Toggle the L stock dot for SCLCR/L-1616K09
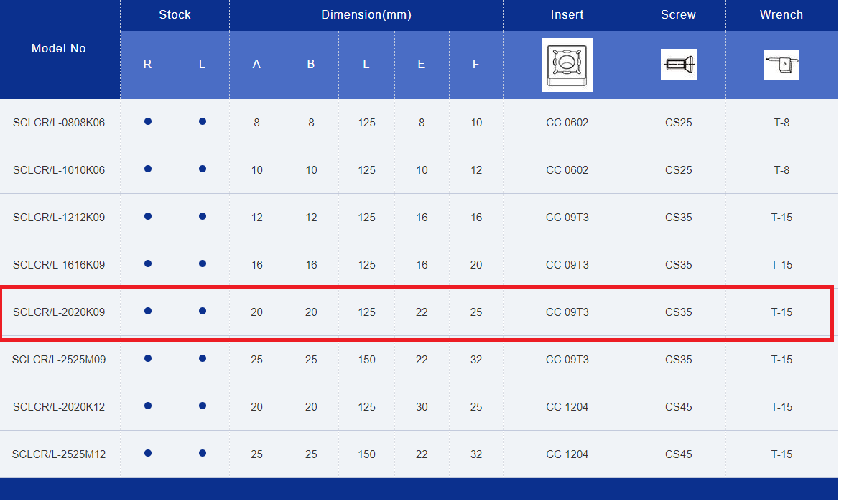Viewport: 849px width, 504px height. pyautogui.click(x=202, y=264)
